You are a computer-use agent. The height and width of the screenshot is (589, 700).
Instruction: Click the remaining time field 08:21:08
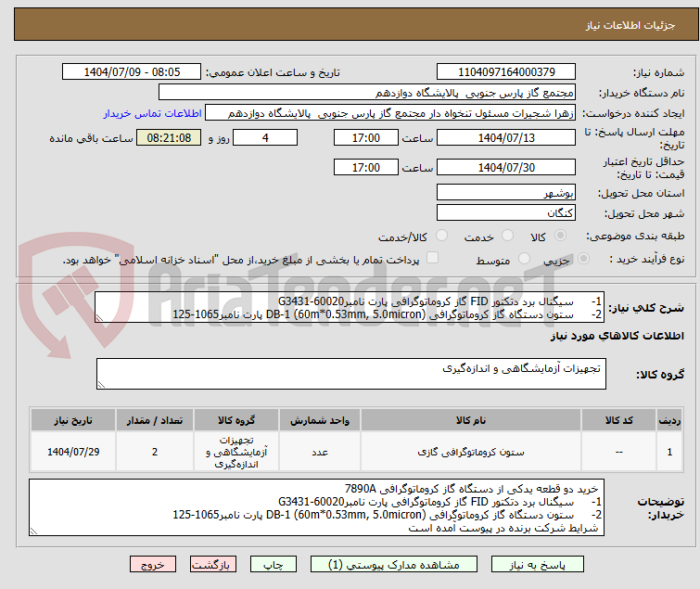[169, 137]
